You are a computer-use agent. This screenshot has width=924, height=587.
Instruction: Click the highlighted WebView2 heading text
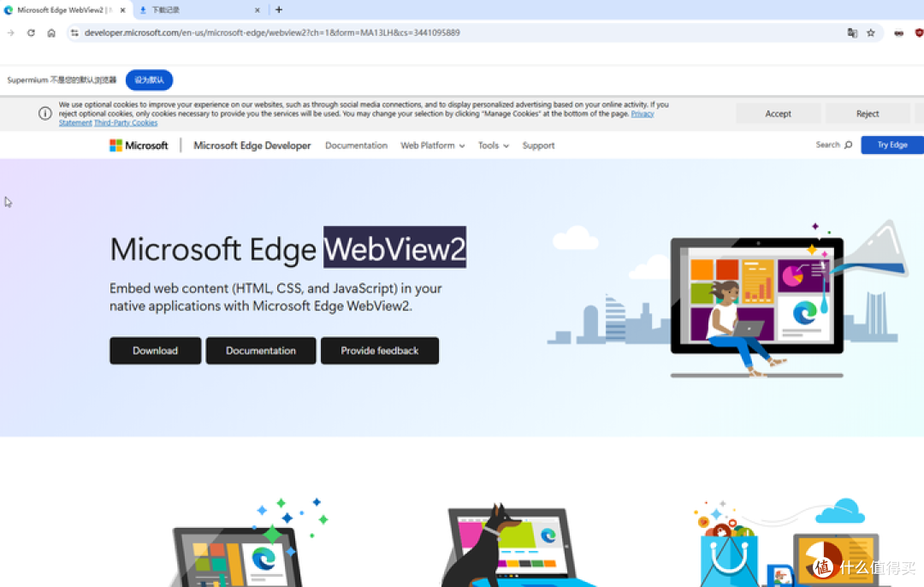(394, 248)
